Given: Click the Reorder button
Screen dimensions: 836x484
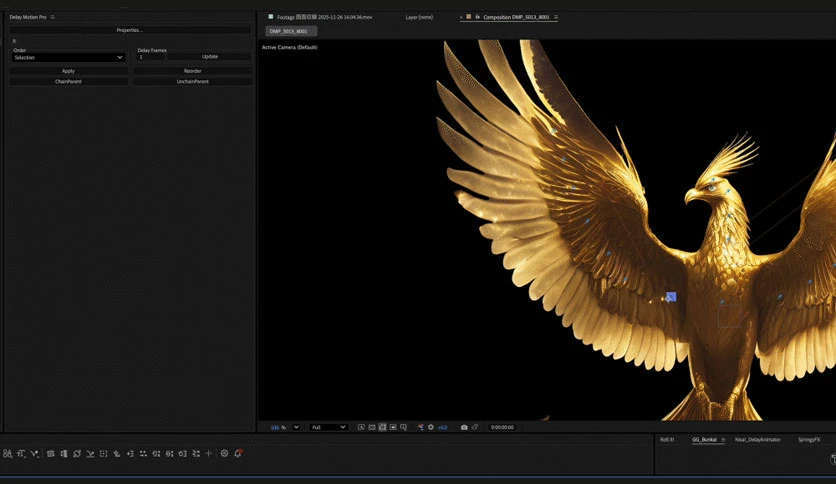Looking at the screenshot, I should (192, 71).
